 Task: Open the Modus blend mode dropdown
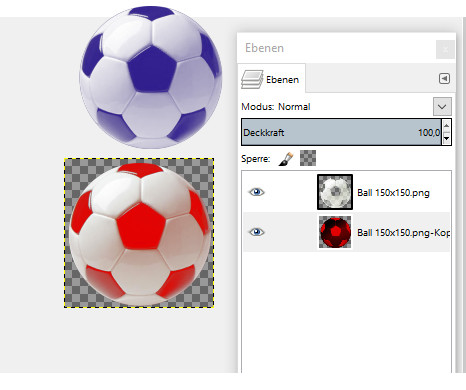tap(442, 107)
